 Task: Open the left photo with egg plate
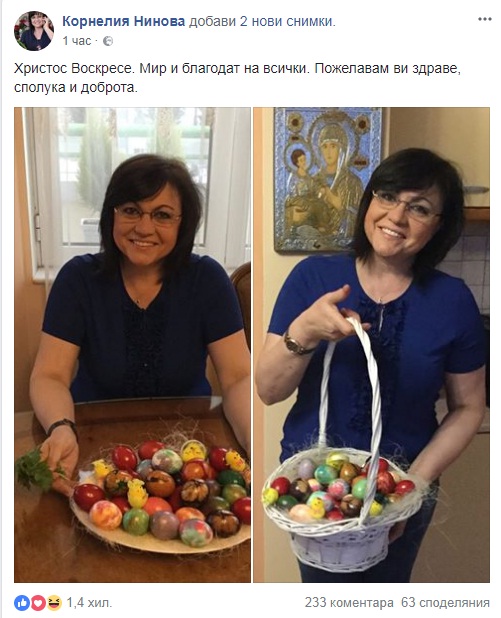(132, 345)
